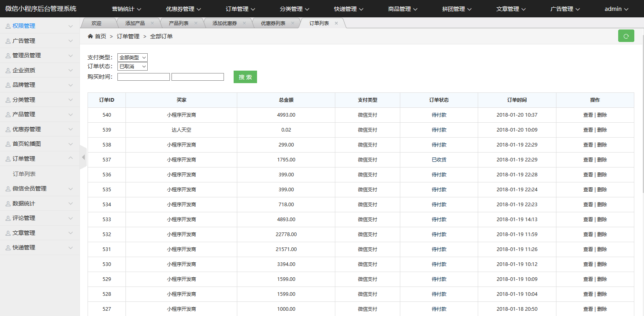
Task: Click the green refresh icon button
Action: point(626,36)
